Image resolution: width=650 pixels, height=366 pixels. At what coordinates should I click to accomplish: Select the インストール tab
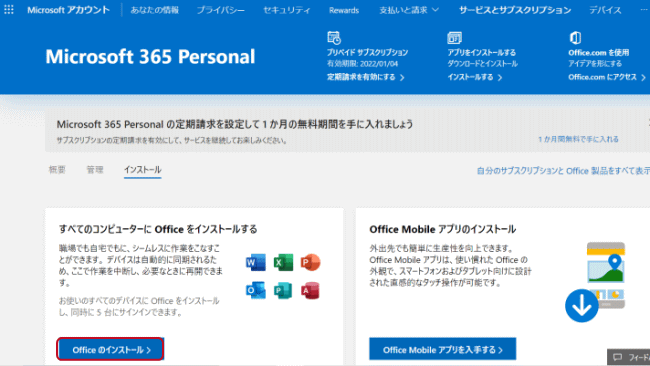pos(143,170)
